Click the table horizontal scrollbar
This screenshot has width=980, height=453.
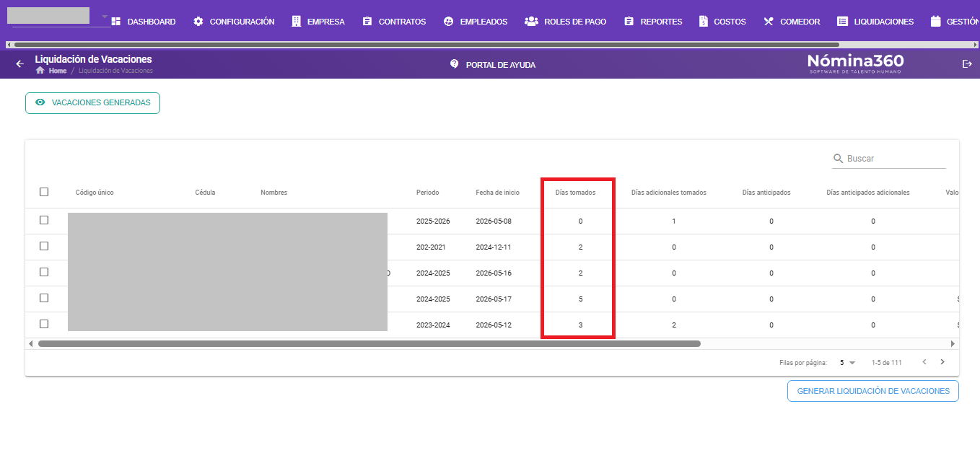[x=369, y=344]
